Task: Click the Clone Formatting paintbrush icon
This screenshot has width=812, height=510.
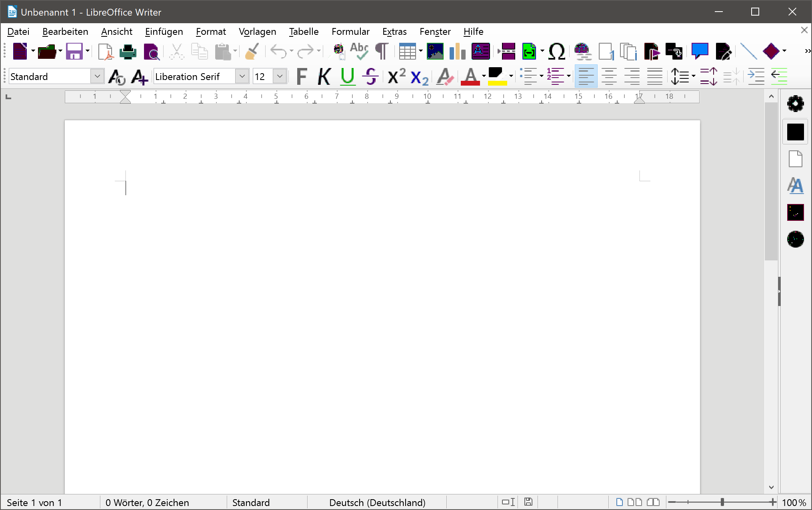Action: point(252,52)
